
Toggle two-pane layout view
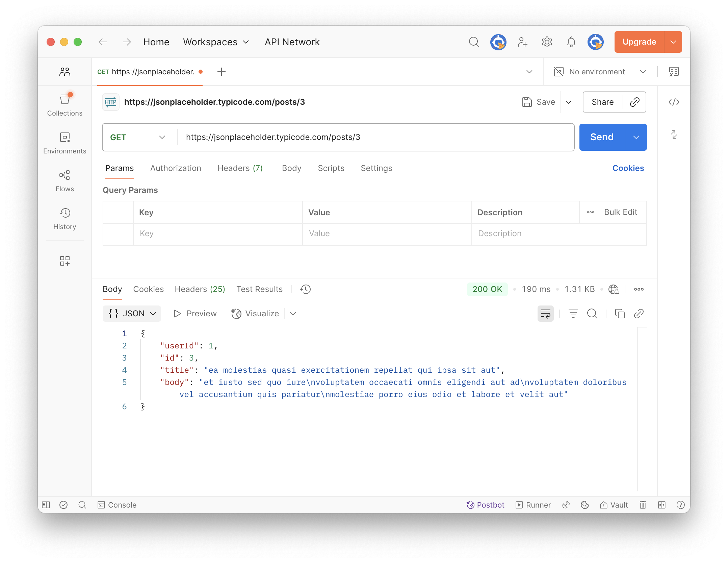tap(661, 505)
